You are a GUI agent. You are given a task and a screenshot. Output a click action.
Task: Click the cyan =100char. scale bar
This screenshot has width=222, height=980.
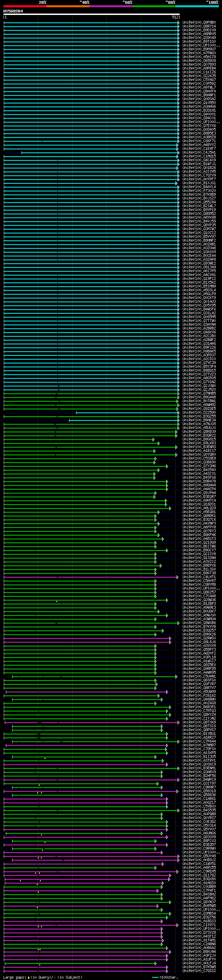point(155,977)
